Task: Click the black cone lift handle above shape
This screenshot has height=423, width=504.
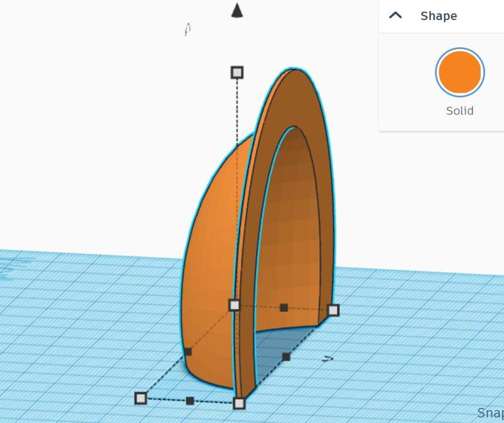Action: tap(238, 10)
